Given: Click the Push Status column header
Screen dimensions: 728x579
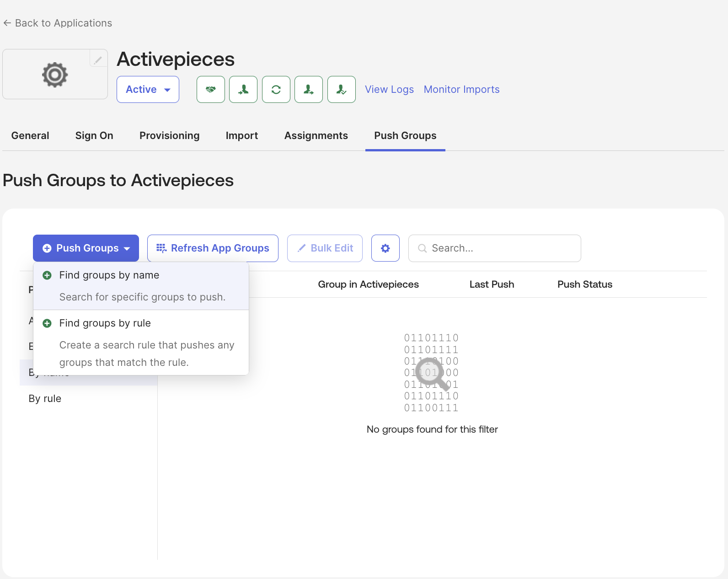Looking at the screenshot, I should (585, 284).
